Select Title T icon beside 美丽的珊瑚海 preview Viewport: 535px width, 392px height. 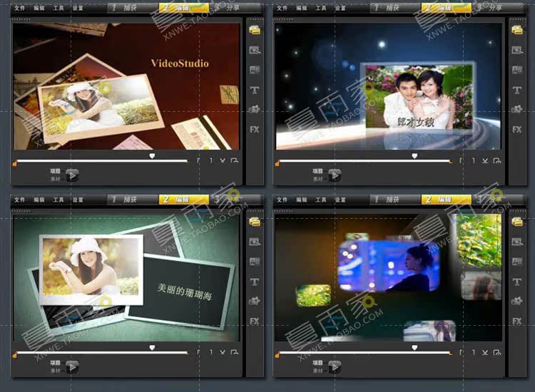coord(255,282)
